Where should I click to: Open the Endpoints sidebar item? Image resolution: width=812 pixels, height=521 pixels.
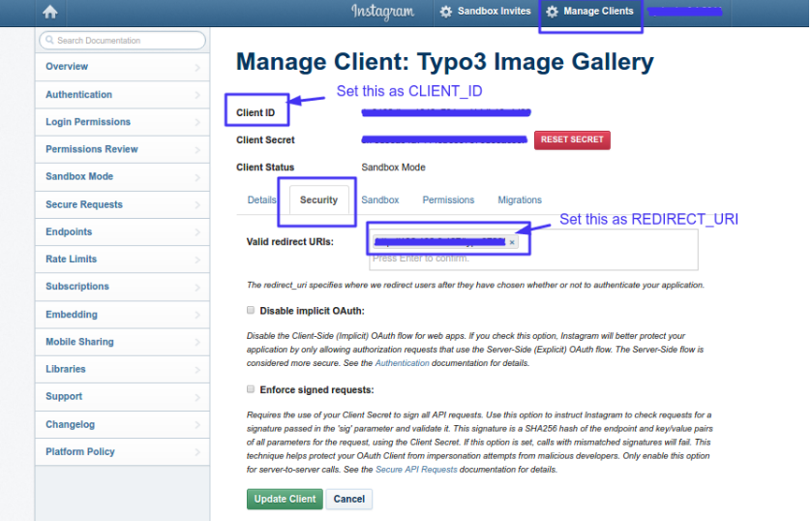point(122,231)
